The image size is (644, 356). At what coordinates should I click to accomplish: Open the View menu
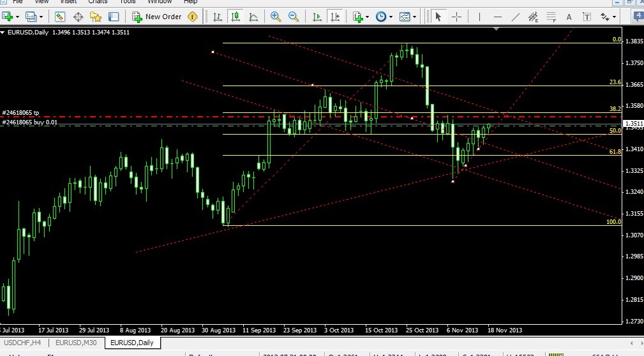click(41, 2)
